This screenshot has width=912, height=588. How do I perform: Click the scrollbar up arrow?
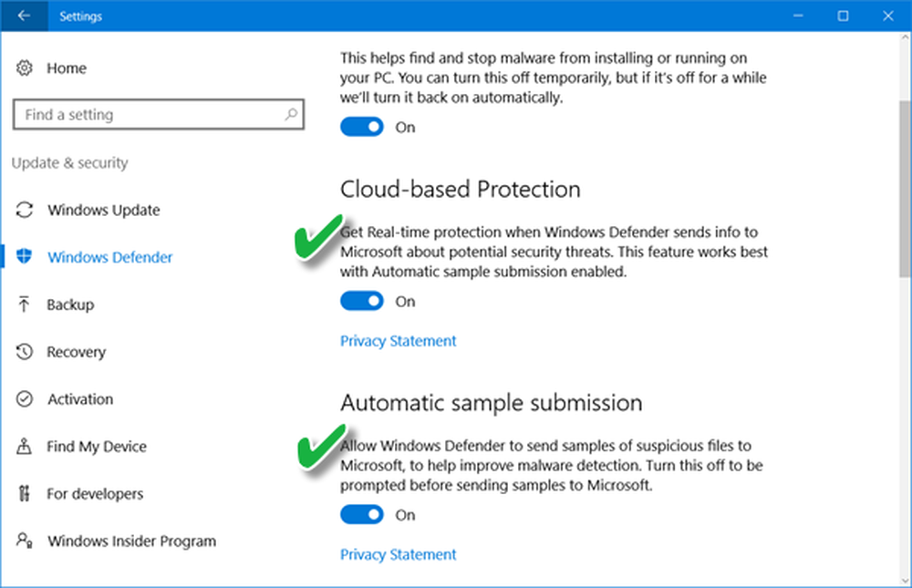[905, 37]
